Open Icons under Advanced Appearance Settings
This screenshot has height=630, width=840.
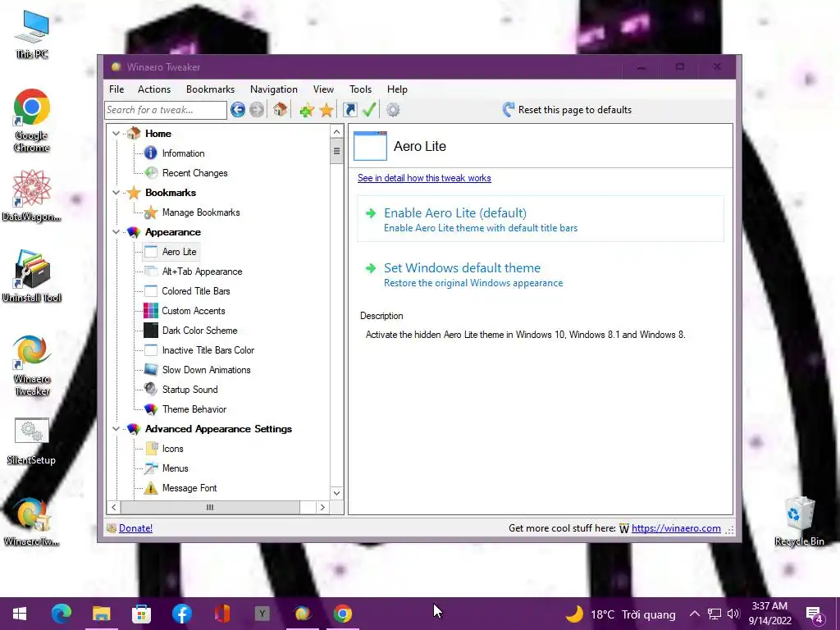tap(172, 449)
